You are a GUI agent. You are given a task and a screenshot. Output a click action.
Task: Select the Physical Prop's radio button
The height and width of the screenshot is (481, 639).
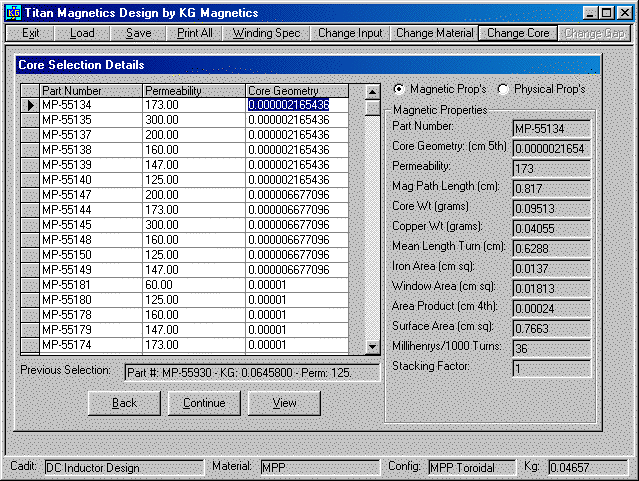coord(503,89)
